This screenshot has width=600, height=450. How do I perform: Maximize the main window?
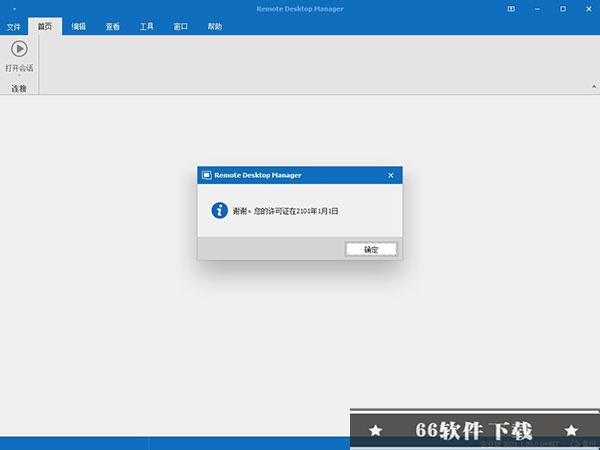(x=563, y=9)
